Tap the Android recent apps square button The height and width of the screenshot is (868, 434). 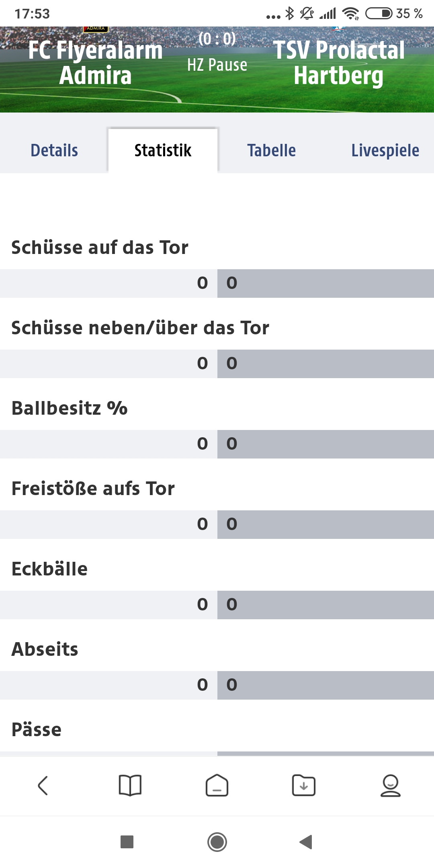tap(127, 841)
